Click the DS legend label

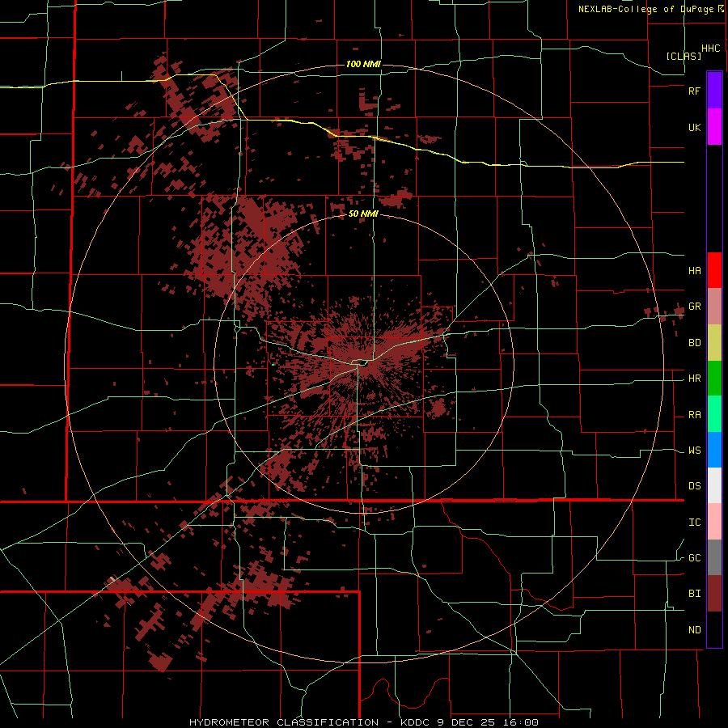tap(695, 485)
